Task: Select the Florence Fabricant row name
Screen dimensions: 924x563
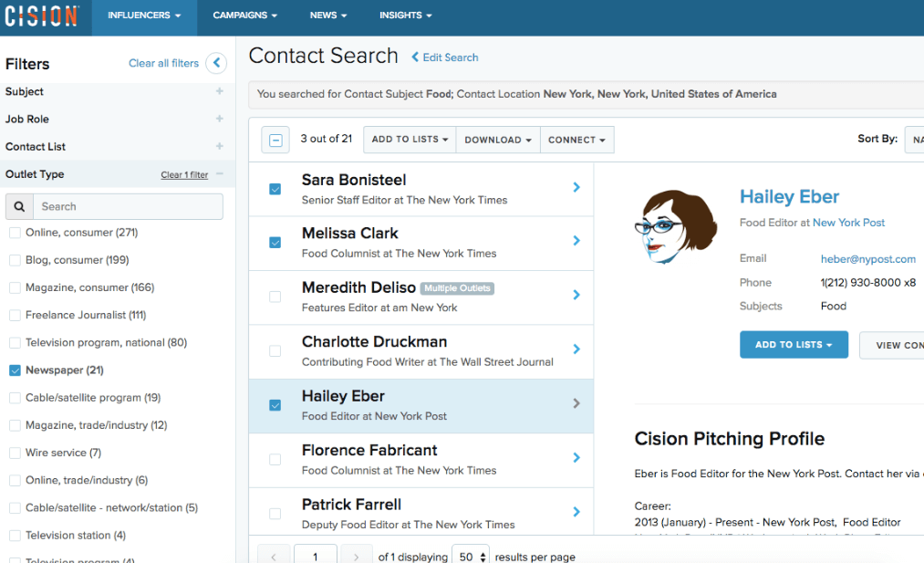Action: tap(369, 451)
